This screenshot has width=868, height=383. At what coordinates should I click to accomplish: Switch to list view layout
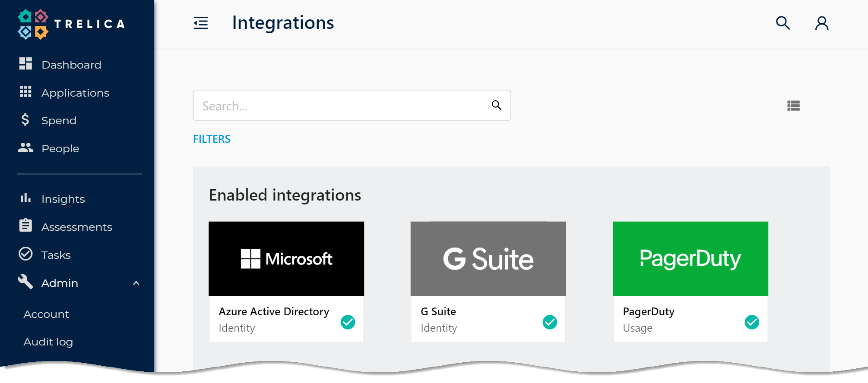click(x=793, y=106)
